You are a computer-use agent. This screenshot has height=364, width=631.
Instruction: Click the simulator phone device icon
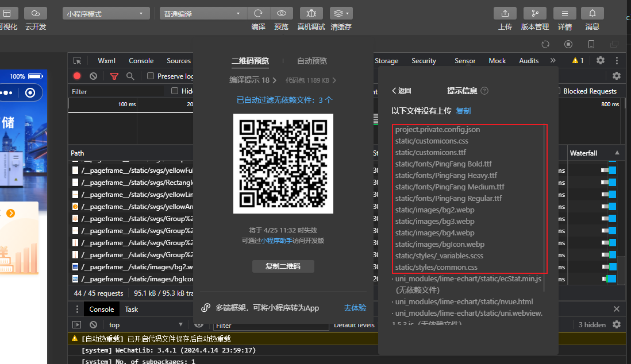click(x=591, y=44)
